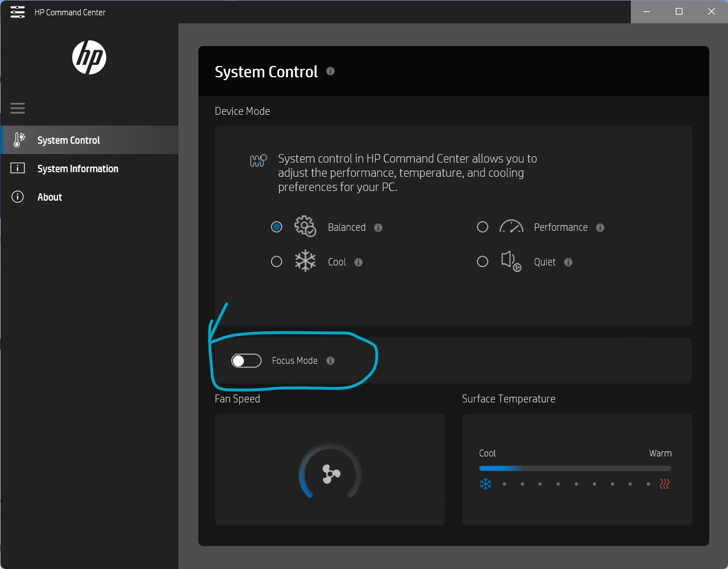Click the gear icon next to Balanced
728x569 pixels.
[305, 226]
